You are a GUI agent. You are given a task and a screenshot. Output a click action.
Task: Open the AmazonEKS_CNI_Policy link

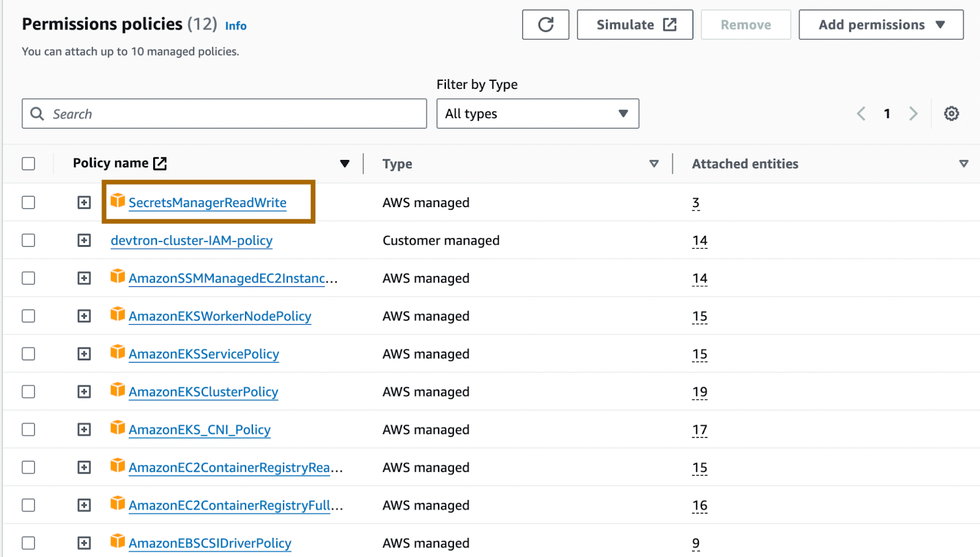[200, 430]
